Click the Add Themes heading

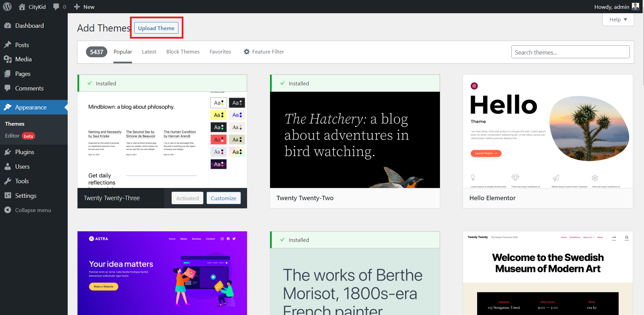click(x=104, y=28)
